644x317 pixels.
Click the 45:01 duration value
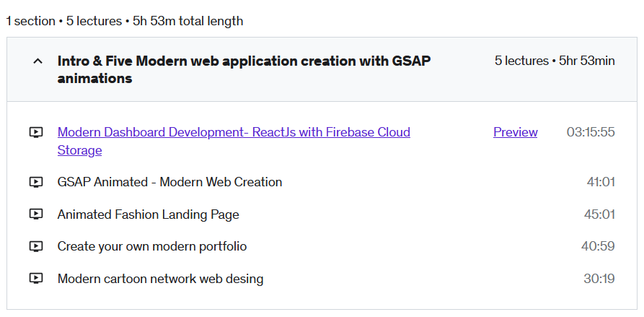point(599,214)
